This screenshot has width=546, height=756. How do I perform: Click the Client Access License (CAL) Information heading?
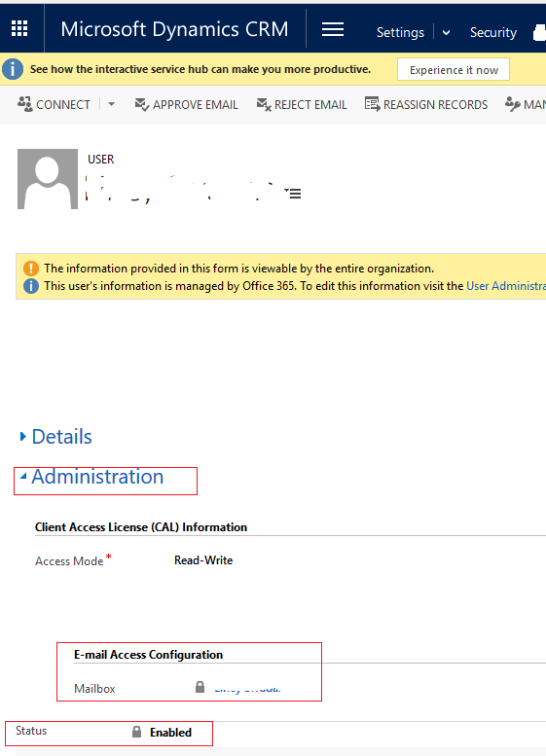[x=141, y=527]
